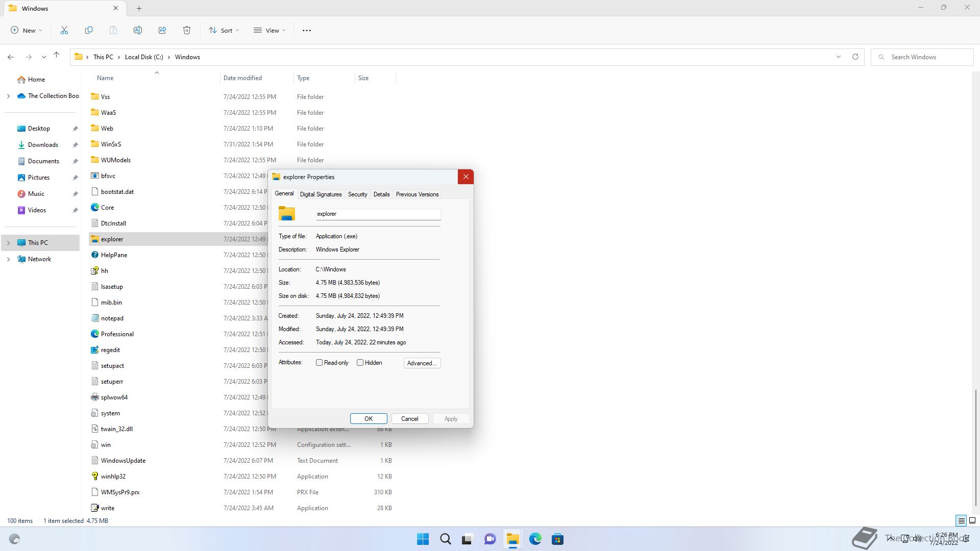This screenshot has width=980, height=551.
Task: Close the explorer Properties dialog
Action: [x=465, y=177]
